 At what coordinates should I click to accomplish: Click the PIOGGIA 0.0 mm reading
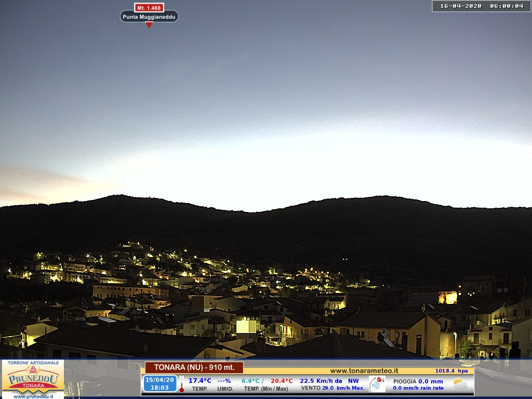[x=418, y=381]
